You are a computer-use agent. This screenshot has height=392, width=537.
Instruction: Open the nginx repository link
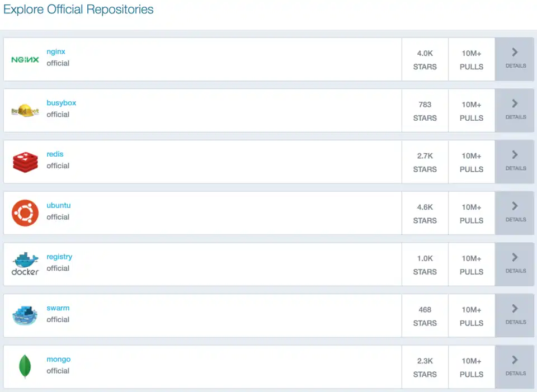[55, 51]
